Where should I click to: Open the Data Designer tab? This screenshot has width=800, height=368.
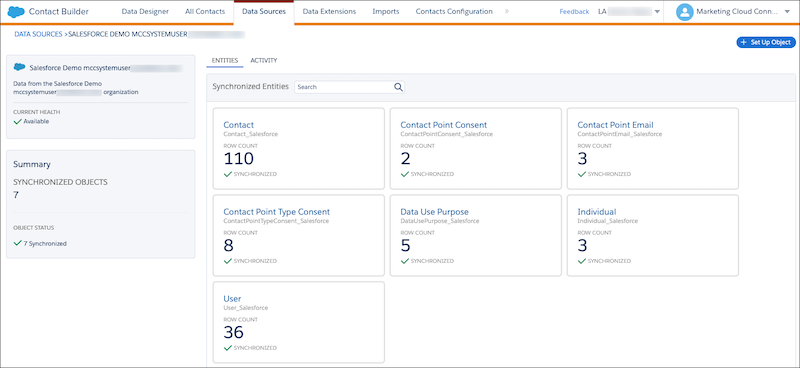(x=145, y=11)
